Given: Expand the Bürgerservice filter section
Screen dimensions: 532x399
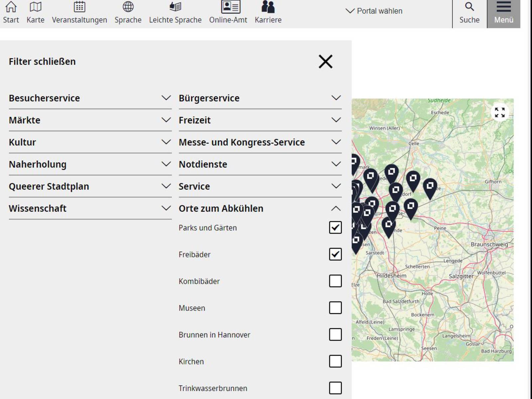Looking at the screenshot, I should pos(260,98).
